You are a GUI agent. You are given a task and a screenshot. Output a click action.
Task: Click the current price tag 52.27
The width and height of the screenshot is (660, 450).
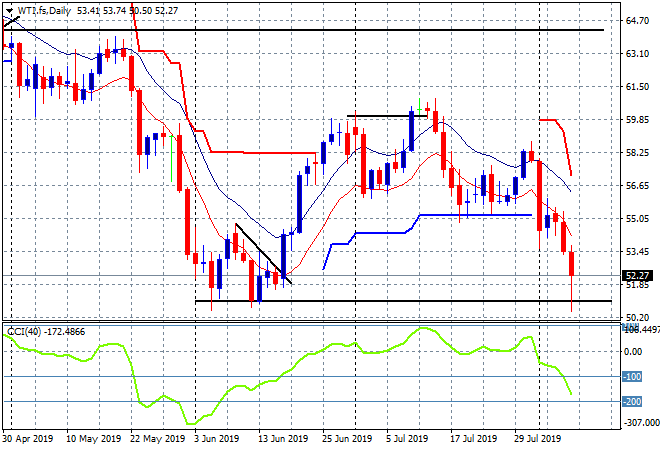pyautogui.click(x=638, y=276)
